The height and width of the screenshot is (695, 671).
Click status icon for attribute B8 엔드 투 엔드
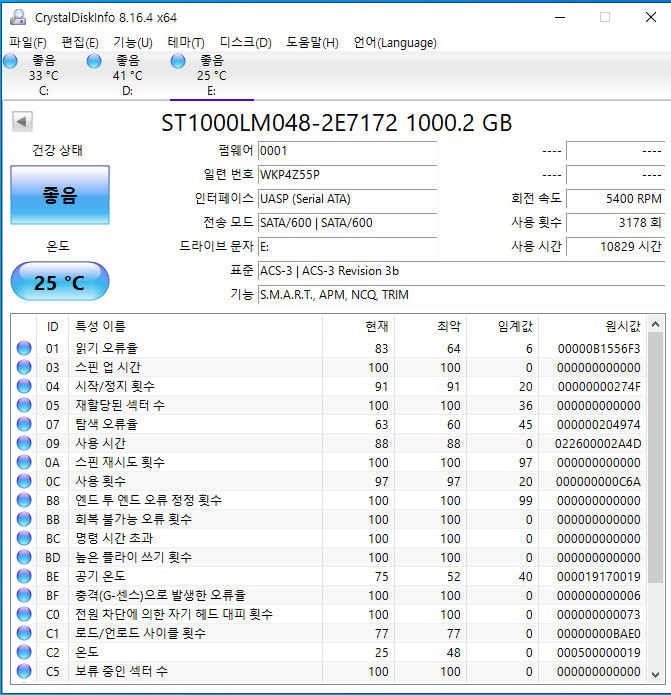pyautogui.click(x=24, y=500)
